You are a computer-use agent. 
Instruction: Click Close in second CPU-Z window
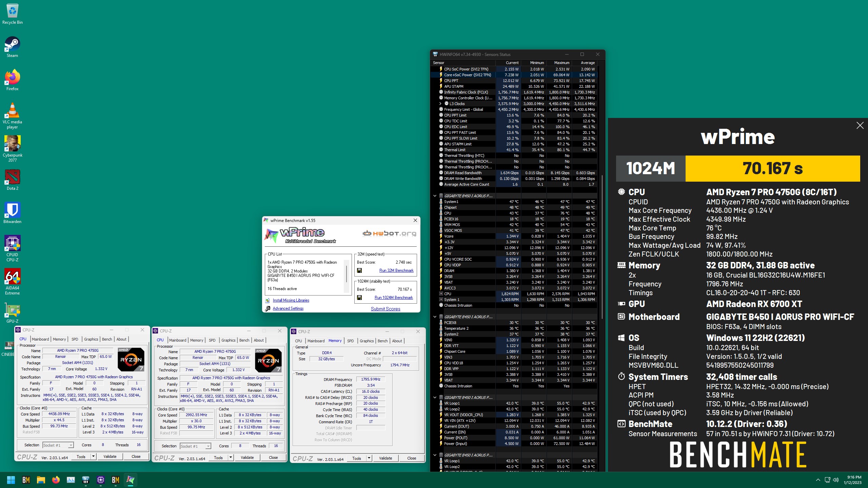point(273,457)
